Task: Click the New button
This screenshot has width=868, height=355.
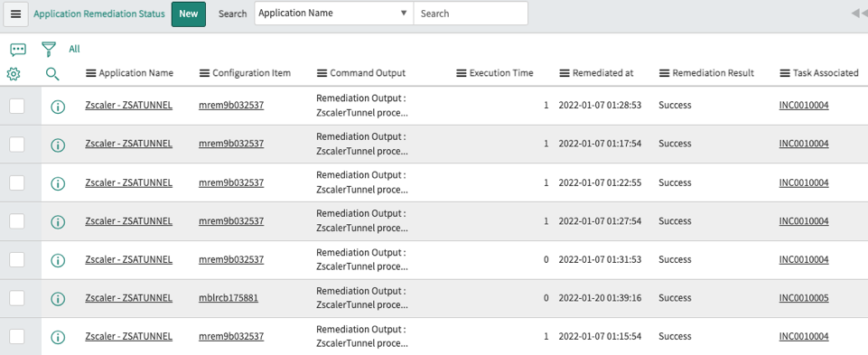Action: pos(188,14)
